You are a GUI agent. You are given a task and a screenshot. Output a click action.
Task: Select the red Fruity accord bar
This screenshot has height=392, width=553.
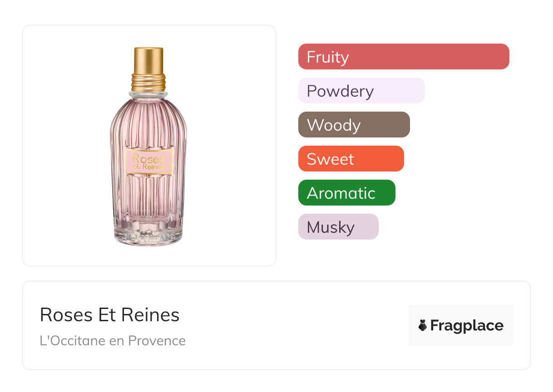[403, 57]
